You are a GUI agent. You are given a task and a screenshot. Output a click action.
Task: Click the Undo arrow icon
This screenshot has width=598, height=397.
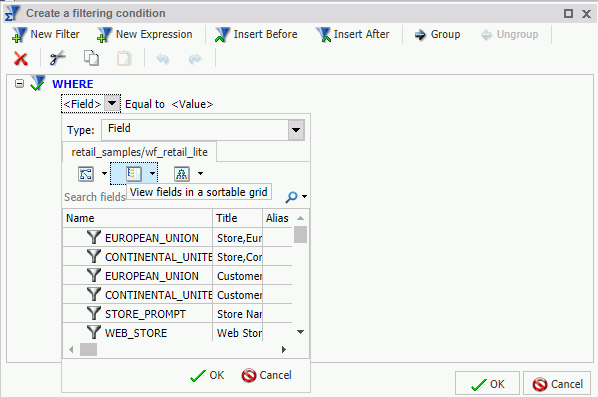pos(163,59)
